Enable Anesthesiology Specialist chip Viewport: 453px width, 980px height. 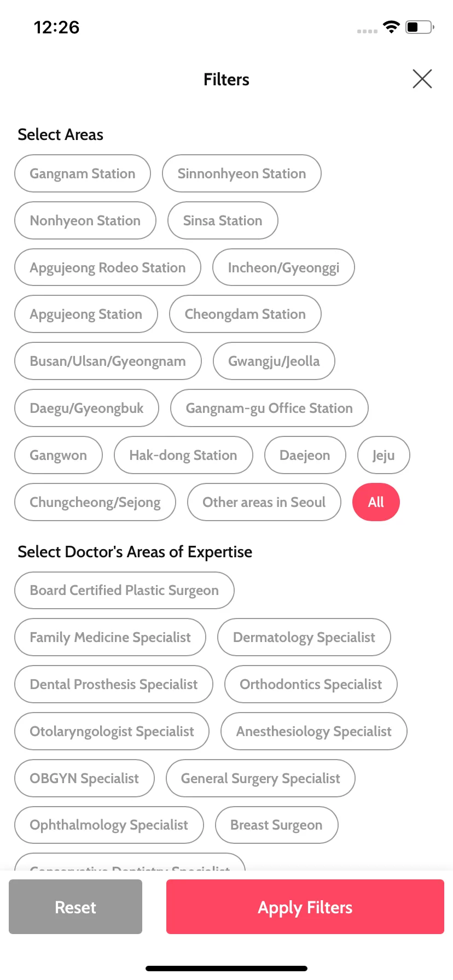[x=314, y=731]
